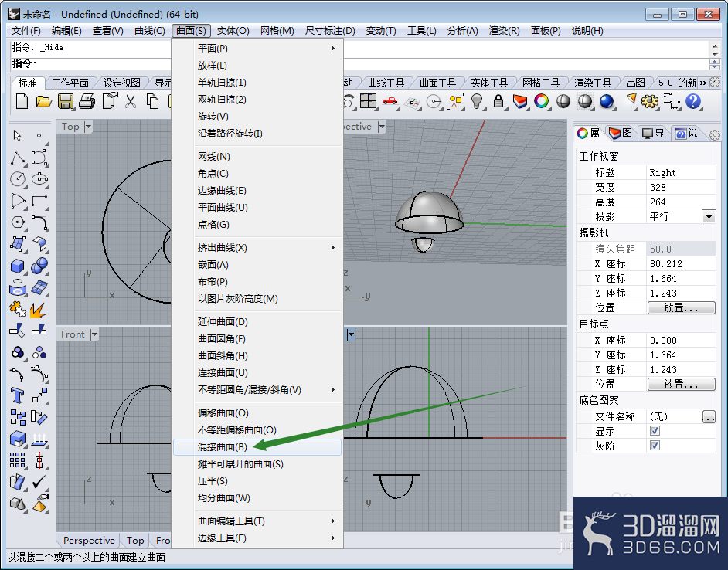Click the blue render sphere icon
This screenshot has width=728, height=570.
(607, 100)
